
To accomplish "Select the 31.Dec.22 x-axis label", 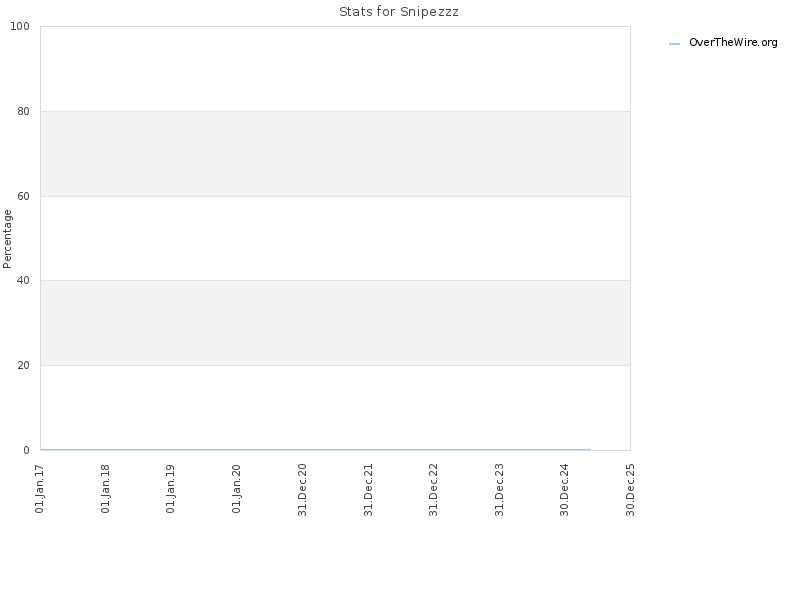I will tap(433, 490).
